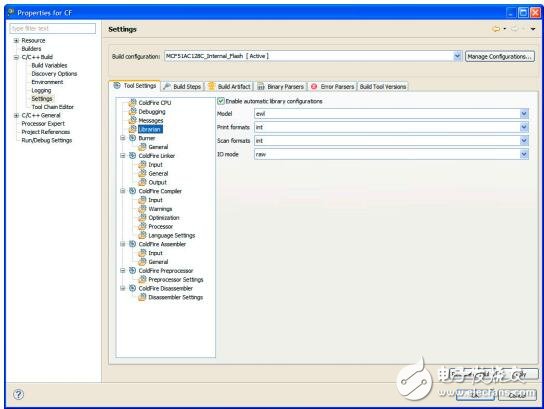Select Tool Chain Editor in the tree
The height and width of the screenshot is (409, 544).
(x=53, y=107)
